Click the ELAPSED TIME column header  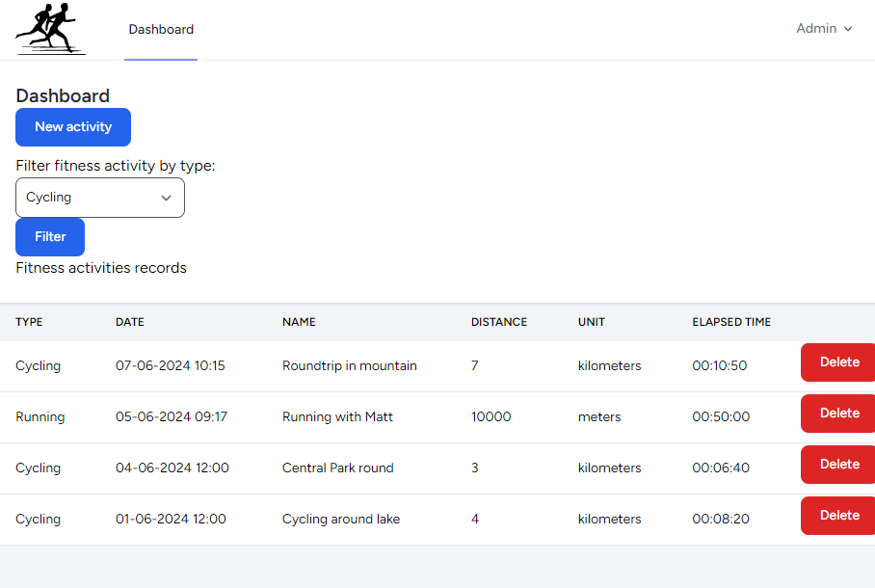[x=731, y=322]
